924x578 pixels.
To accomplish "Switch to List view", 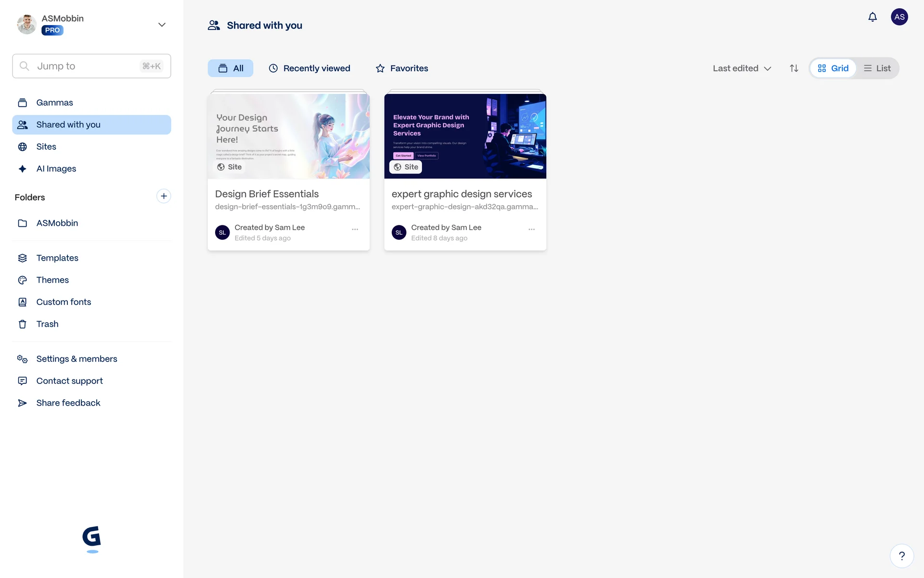I will pos(877,68).
